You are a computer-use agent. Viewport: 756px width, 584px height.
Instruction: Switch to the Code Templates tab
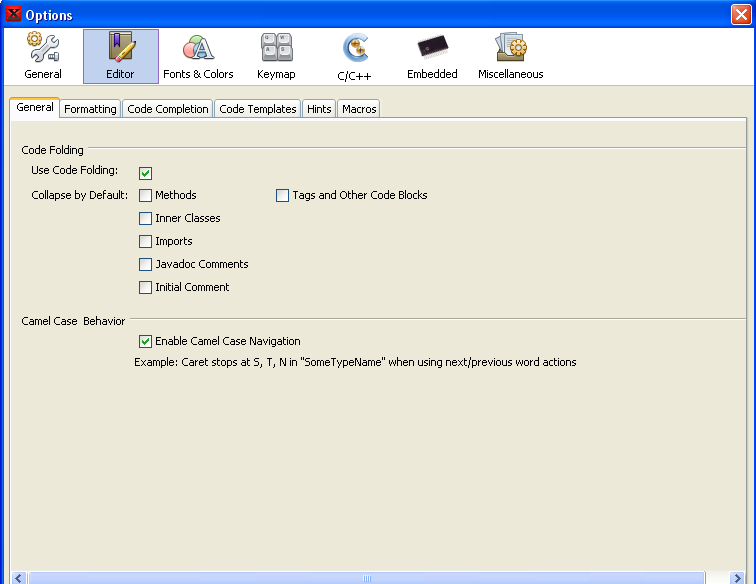pyautogui.click(x=257, y=109)
